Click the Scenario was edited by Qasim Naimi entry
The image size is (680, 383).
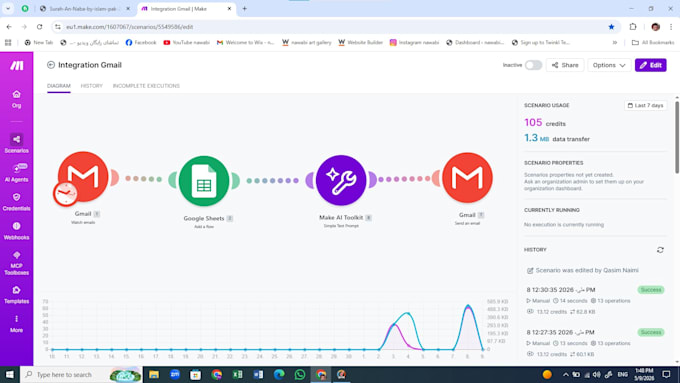coord(582,270)
